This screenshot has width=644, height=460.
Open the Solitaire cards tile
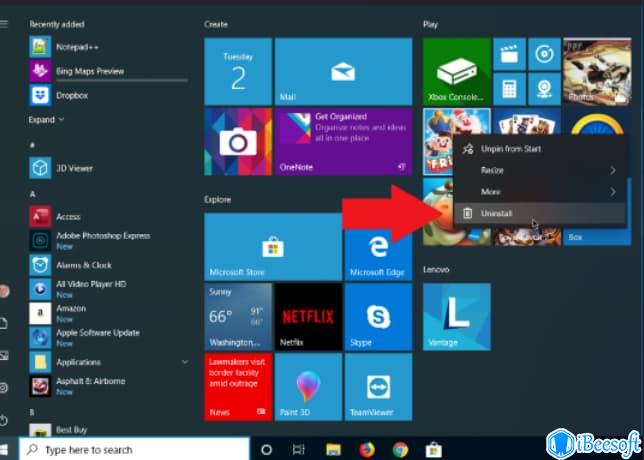[527, 121]
